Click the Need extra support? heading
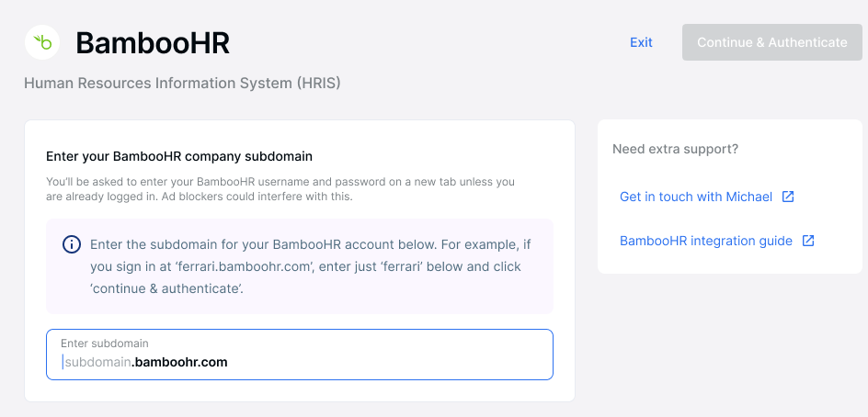This screenshot has width=868, height=417. (x=675, y=150)
